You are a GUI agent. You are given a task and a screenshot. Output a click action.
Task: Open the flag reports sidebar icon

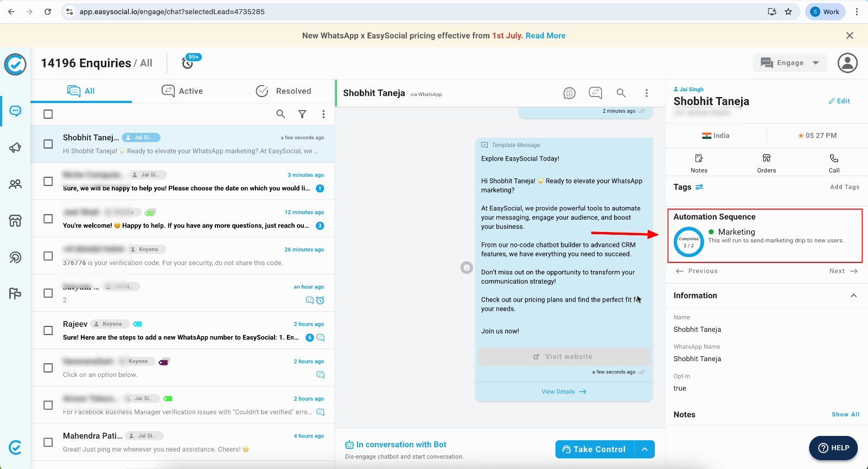15,293
